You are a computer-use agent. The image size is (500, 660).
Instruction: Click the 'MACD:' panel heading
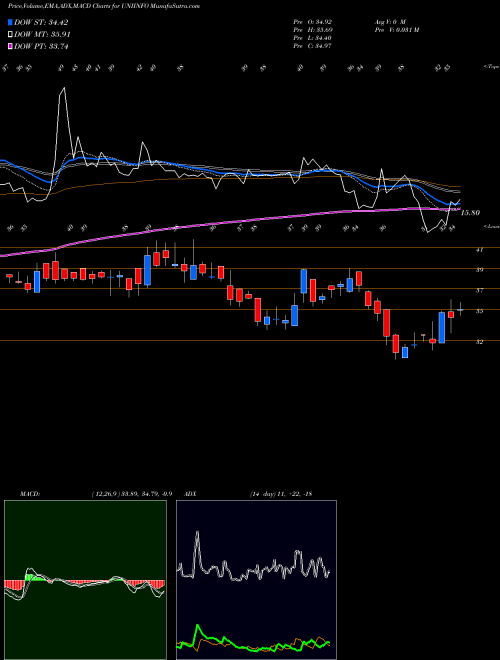click(x=30, y=494)
